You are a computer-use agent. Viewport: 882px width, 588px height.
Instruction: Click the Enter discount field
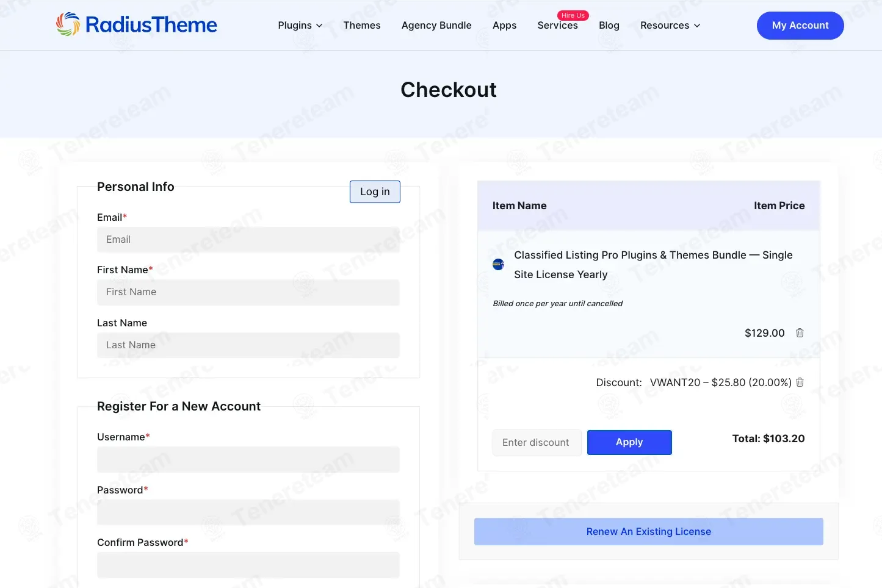[x=537, y=443]
